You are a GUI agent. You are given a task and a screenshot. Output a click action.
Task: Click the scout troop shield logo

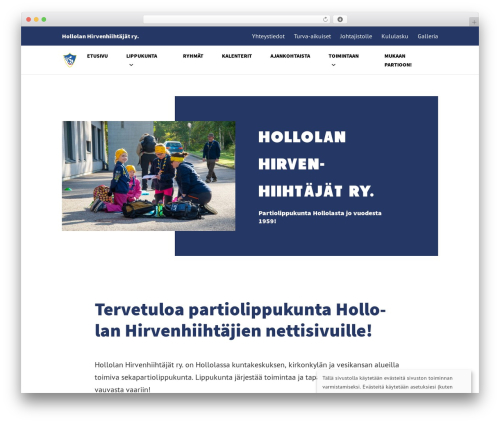(x=70, y=60)
